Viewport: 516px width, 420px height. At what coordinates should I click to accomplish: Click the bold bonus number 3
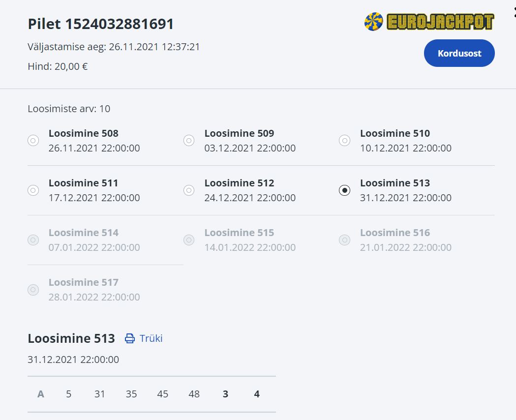click(225, 394)
